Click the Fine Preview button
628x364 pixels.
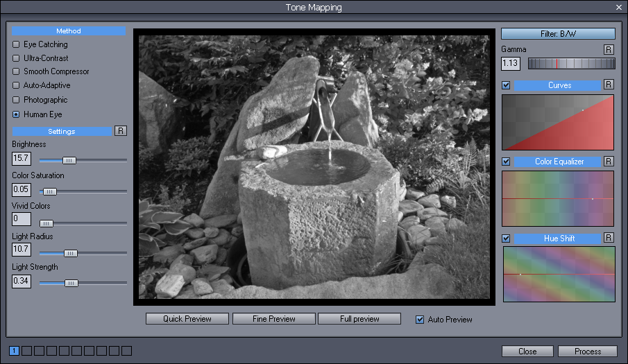(273, 319)
